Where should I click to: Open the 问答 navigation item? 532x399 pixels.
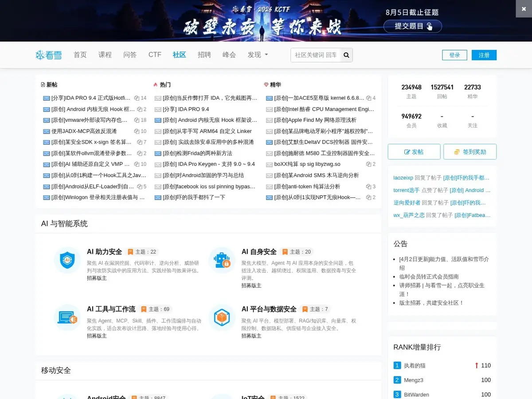(130, 55)
